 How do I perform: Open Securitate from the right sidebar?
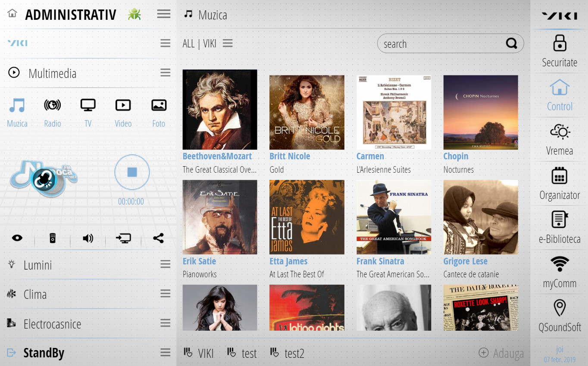559,50
